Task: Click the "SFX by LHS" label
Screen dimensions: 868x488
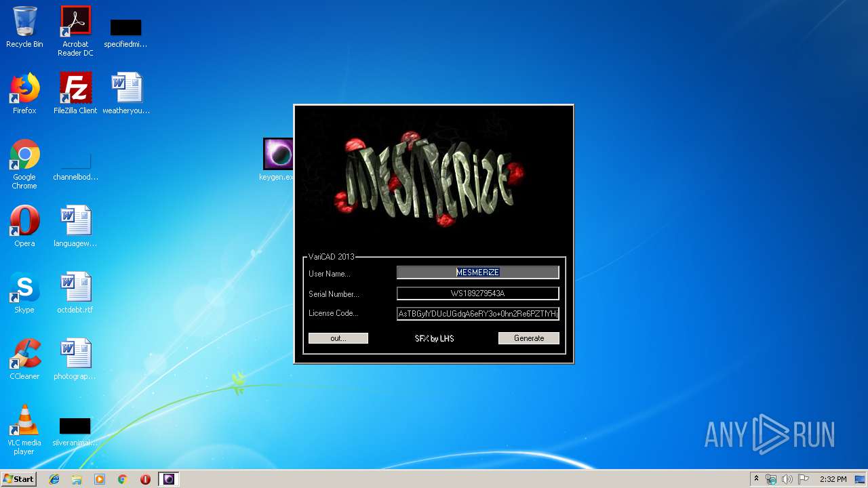Action: [x=434, y=338]
